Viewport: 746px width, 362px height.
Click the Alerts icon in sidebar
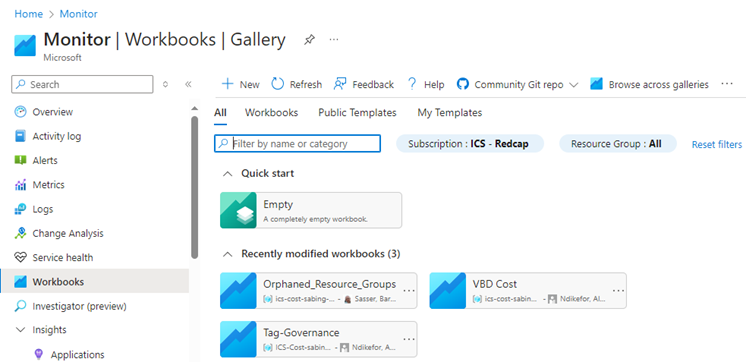pos(20,160)
